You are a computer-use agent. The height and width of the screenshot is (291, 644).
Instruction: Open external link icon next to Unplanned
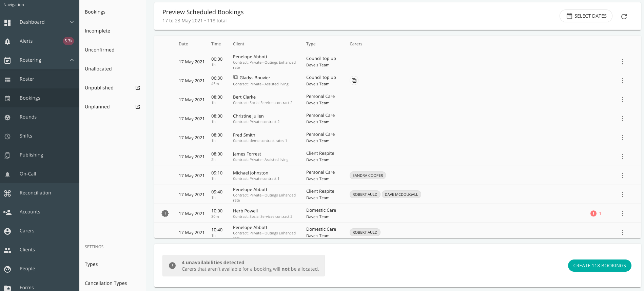point(138,107)
